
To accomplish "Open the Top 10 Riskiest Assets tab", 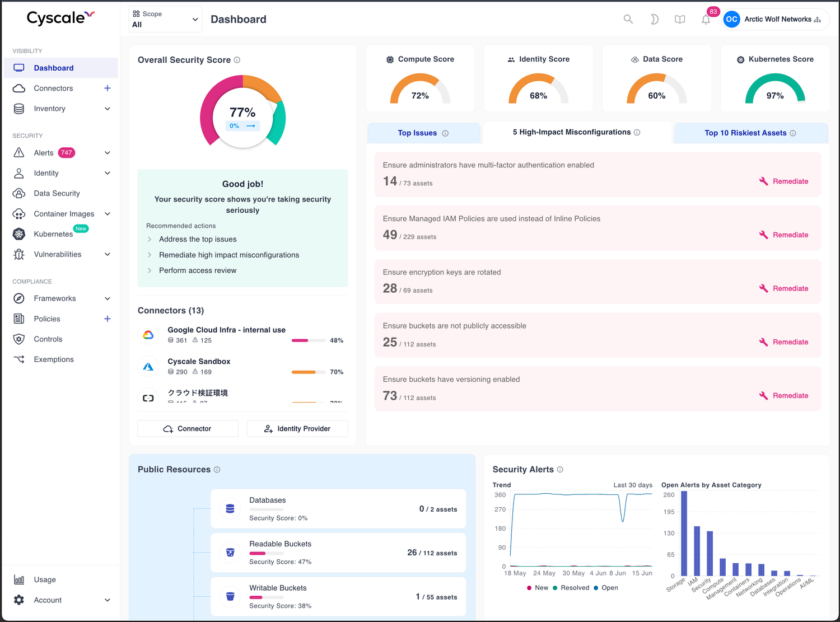I will [746, 133].
